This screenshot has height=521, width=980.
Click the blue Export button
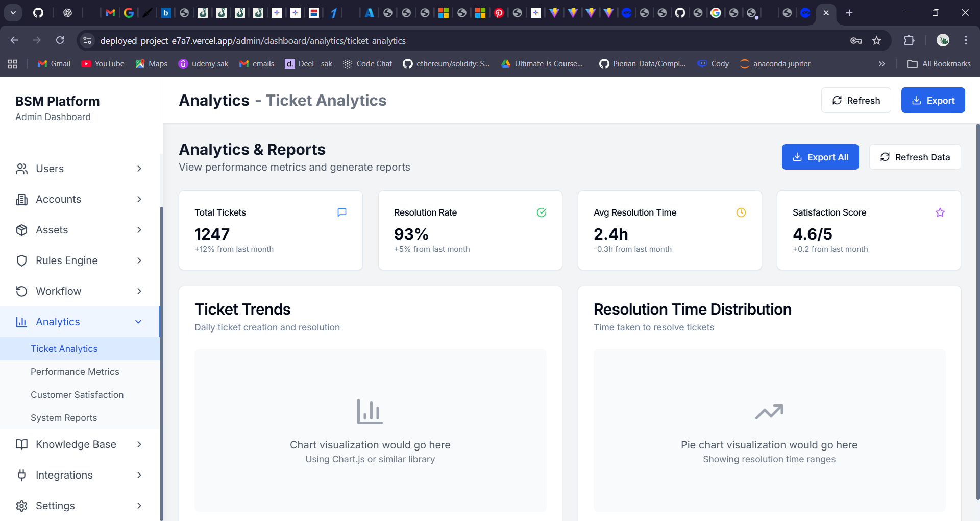(933, 100)
